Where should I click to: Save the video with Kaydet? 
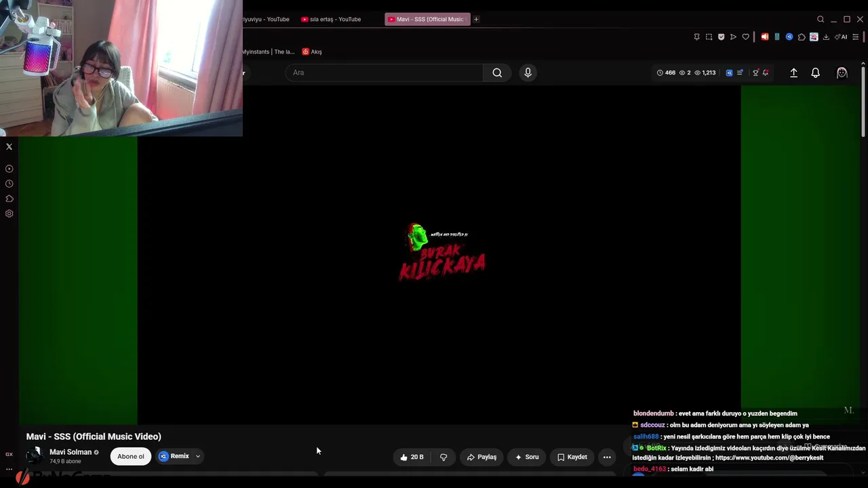coord(572,457)
